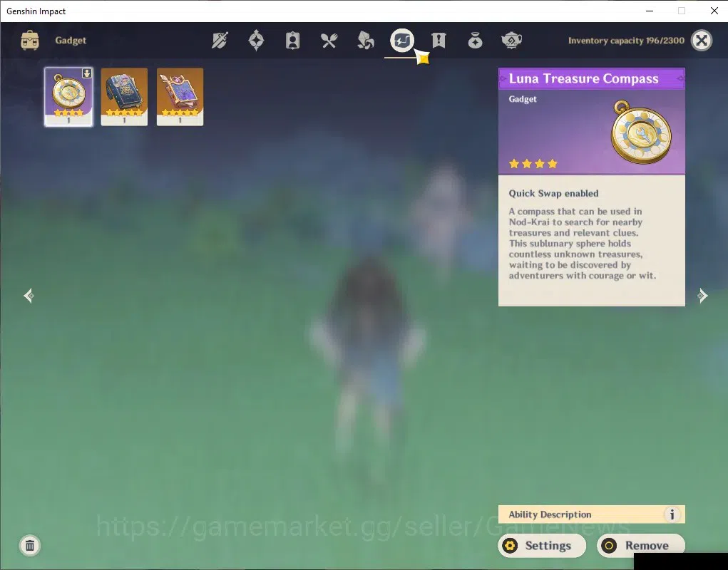Viewport: 728px width, 570px height.
Task: Open the Character Development Items tab
Action: coord(292,41)
